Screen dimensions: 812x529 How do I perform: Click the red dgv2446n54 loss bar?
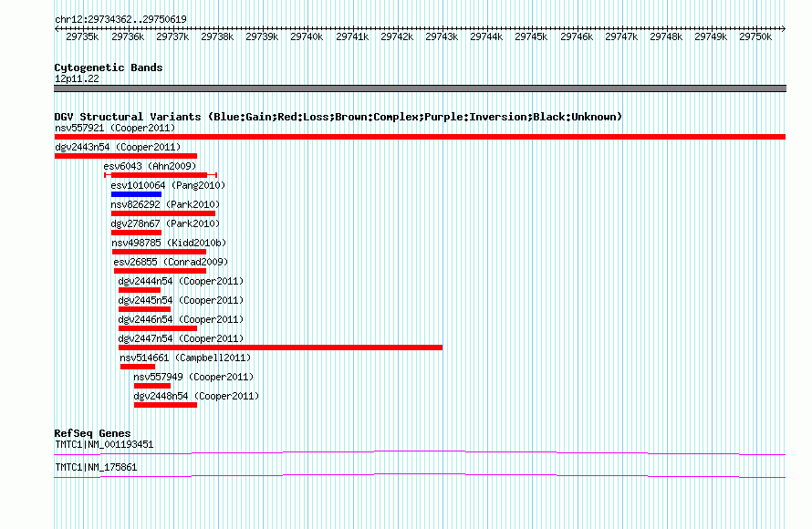[158, 328]
